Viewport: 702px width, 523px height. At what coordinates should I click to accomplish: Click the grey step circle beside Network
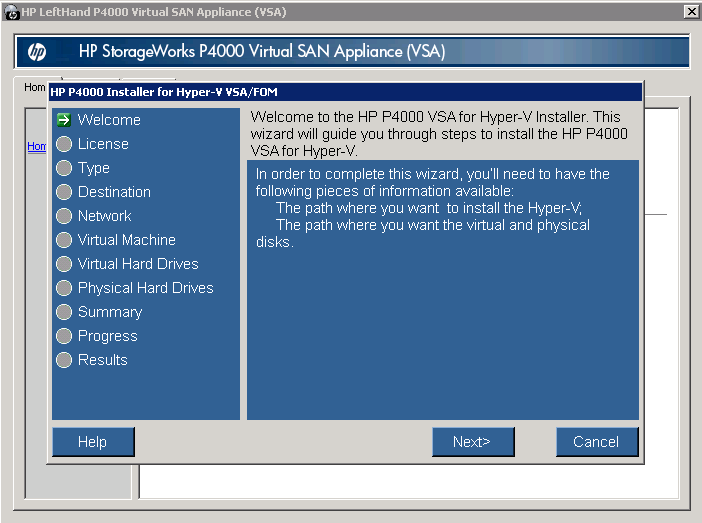[x=64, y=216]
